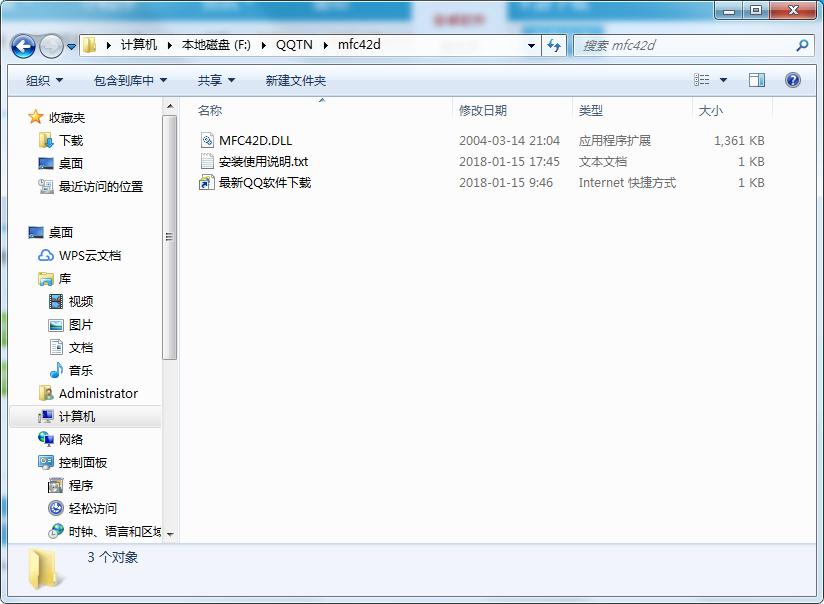This screenshot has width=824, height=604.
Task: Click the 视频 film icon
Action: 56,301
